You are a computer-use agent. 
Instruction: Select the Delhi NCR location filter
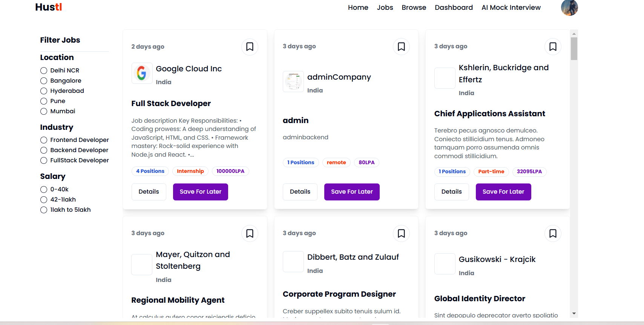pos(44,71)
